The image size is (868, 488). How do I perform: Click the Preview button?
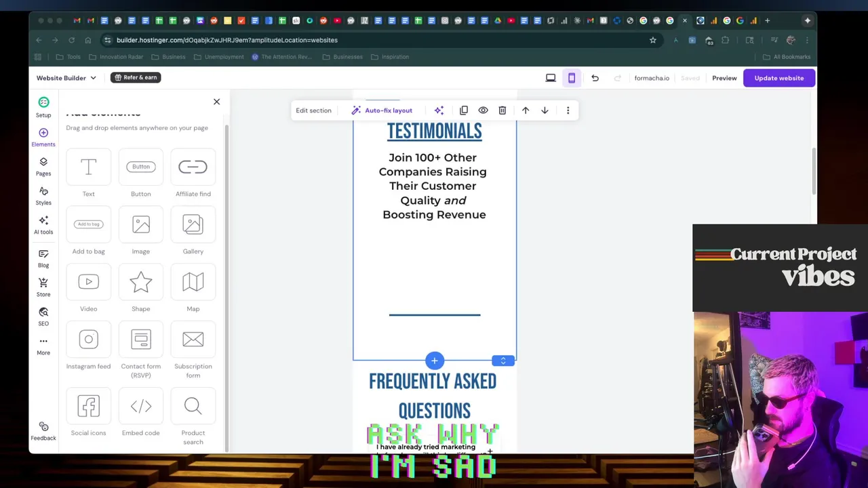coord(724,78)
